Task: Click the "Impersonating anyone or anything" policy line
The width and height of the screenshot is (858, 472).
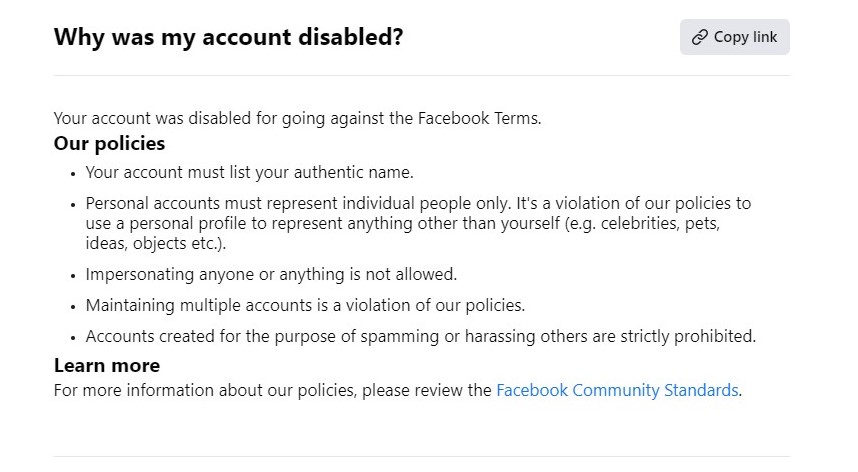Action: [x=271, y=274]
